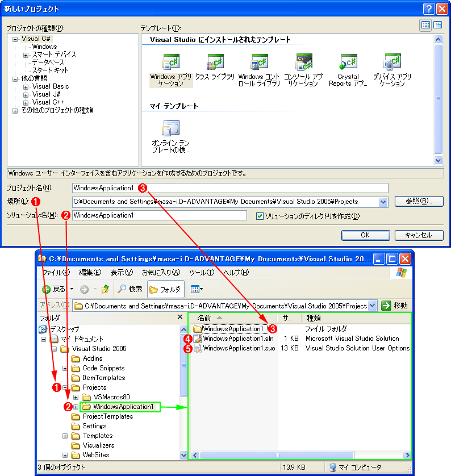This screenshot has height=476, width=451.
Task: Click the 参照 browse button
Action: (419, 201)
